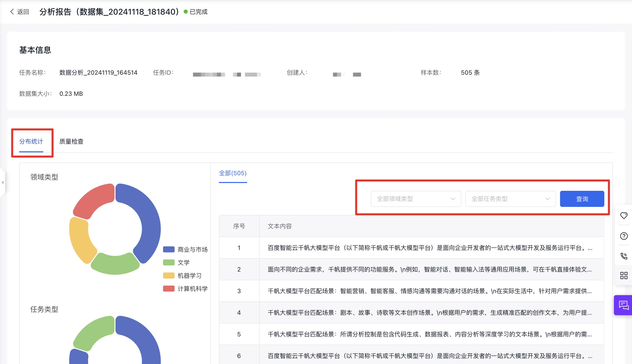Open the 全部任务类型 dropdown
This screenshot has height=364, width=632.
coord(510,199)
